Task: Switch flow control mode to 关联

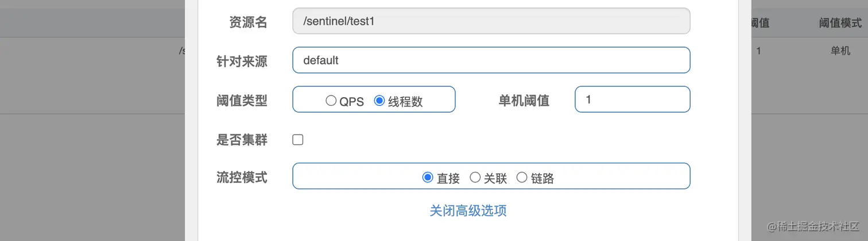Action: pos(475,178)
